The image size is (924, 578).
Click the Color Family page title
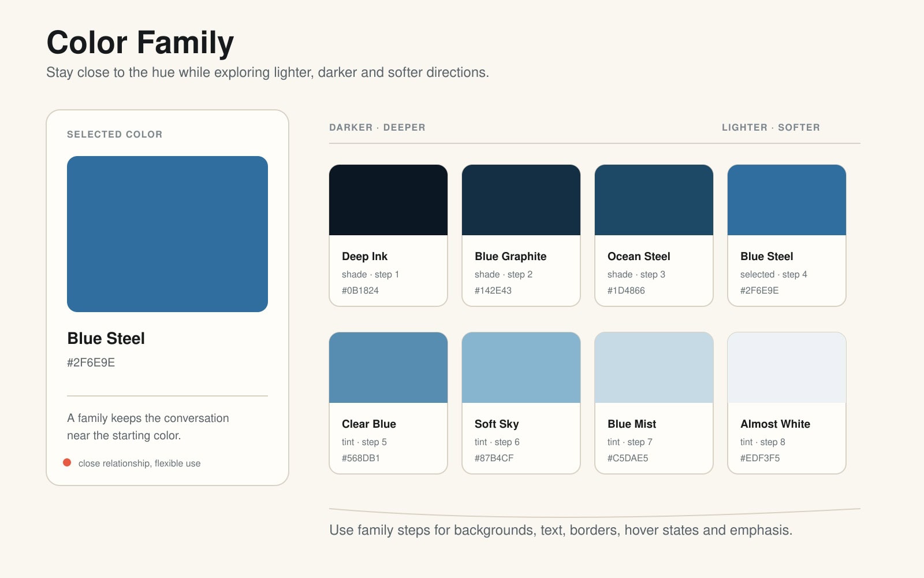pyautogui.click(x=140, y=43)
